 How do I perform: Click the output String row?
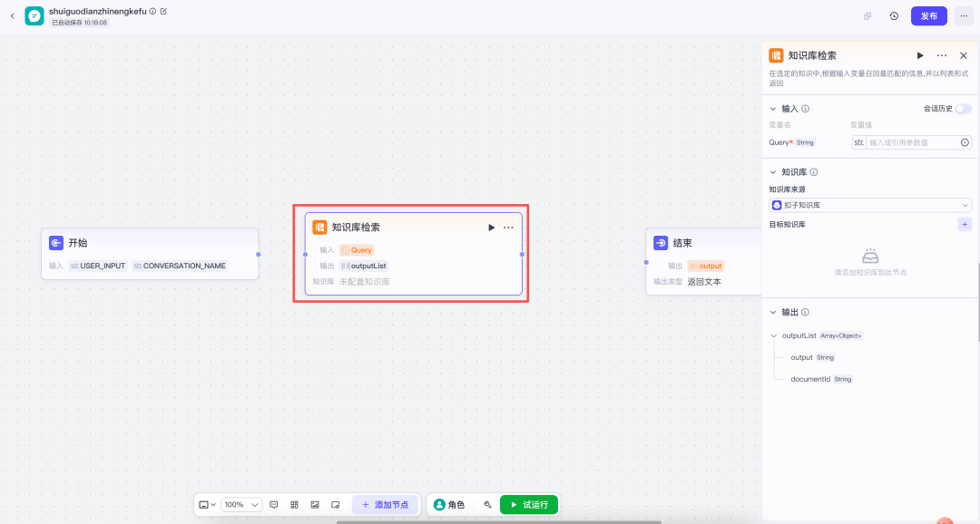point(812,357)
